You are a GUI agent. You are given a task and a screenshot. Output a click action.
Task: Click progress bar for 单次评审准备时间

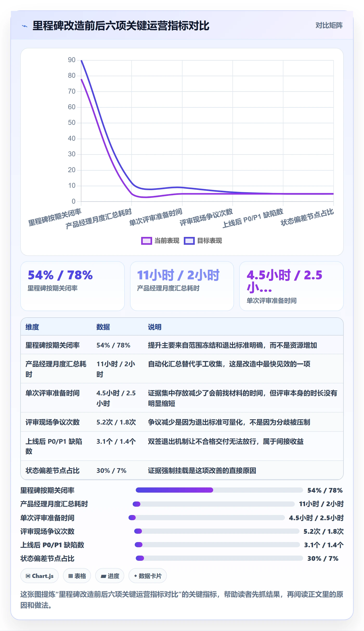pyautogui.click(x=207, y=518)
